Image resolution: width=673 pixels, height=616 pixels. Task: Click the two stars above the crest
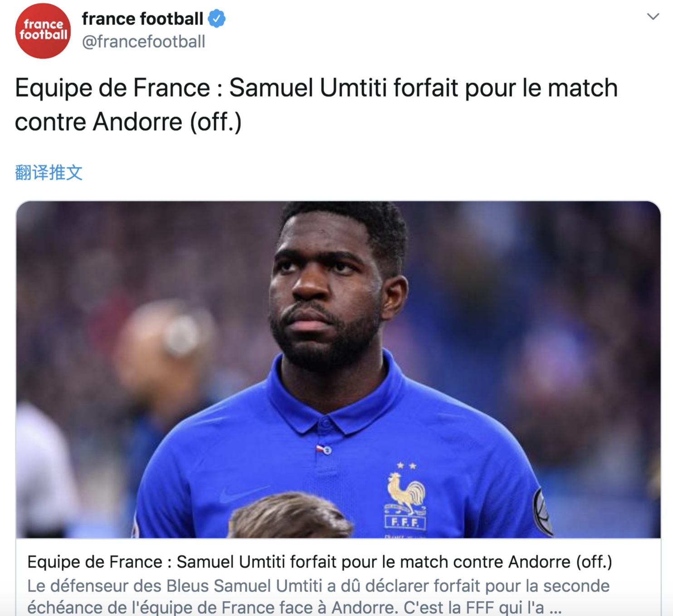pyautogui.click(x=406, y=466)
